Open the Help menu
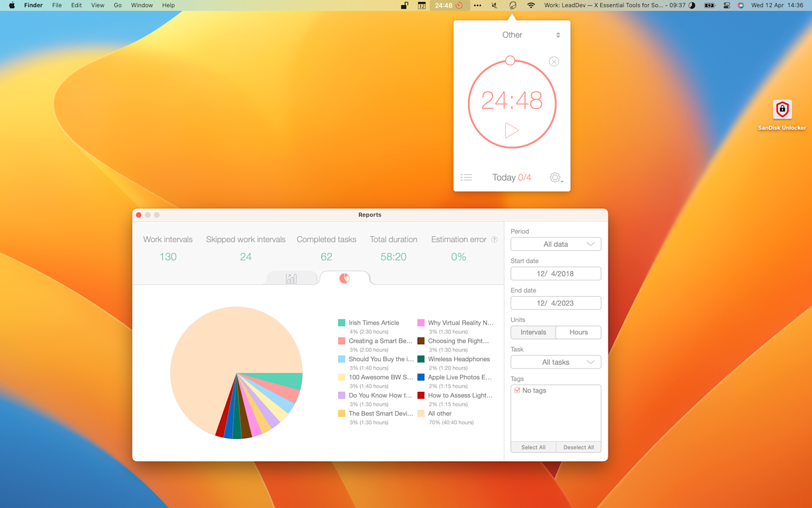812x508 pixels. (x=168, y=5)
